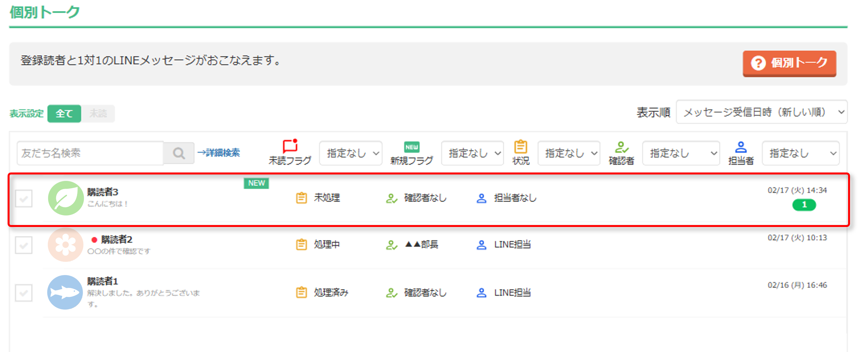Click 購読者3's green leaf avatar
The image size is (868, 352).
tap(66, 198)
